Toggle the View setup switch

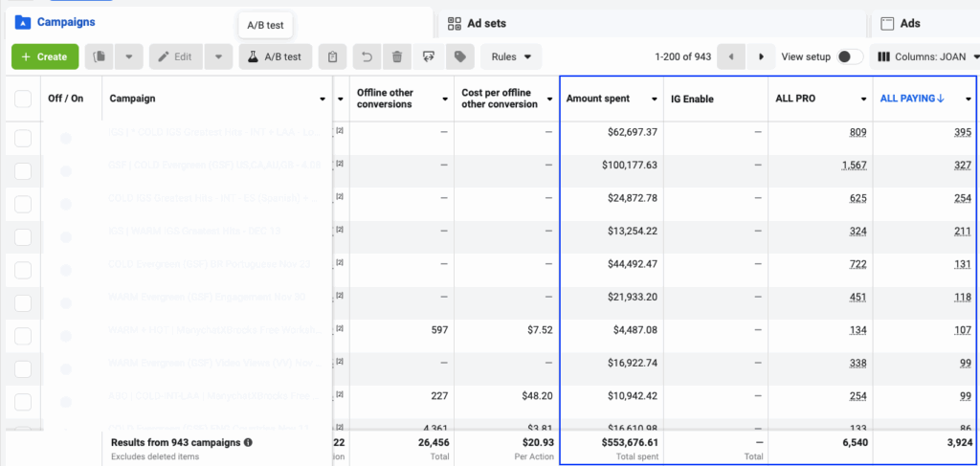(x=850, y=56)
